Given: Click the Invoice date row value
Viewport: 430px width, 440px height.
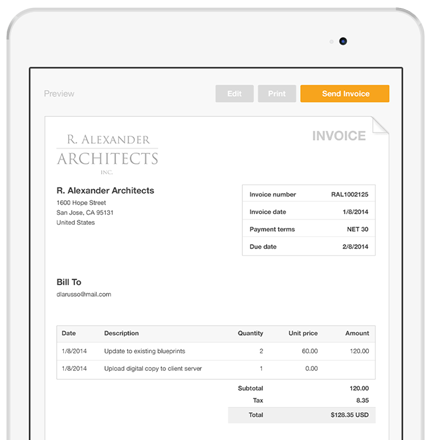Looking at the screenshot, I should pyautogui.click(x=355, y=212).
